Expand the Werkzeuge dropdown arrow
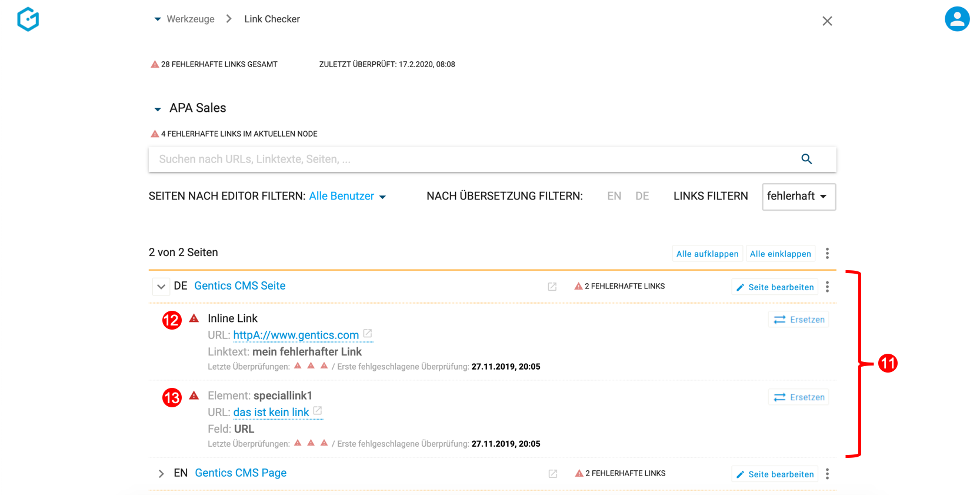The height and width of the screenshot is (495, 980). coord(158,19)
